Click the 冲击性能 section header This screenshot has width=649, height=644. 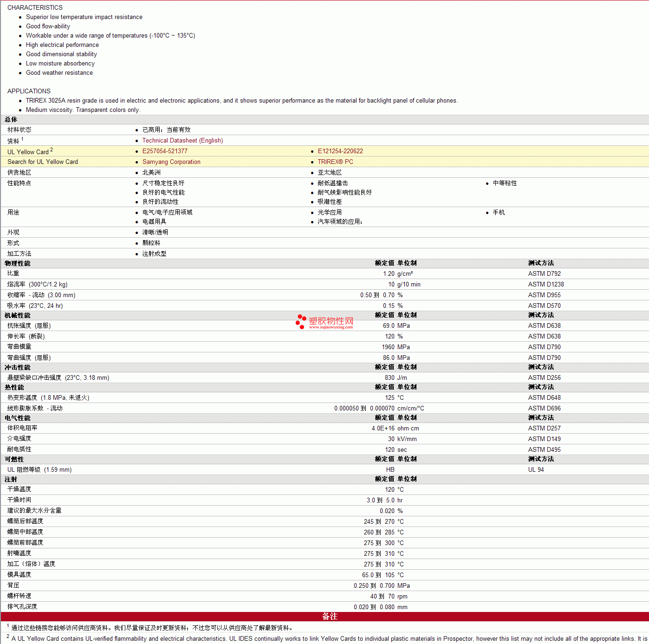pos(18,368)
